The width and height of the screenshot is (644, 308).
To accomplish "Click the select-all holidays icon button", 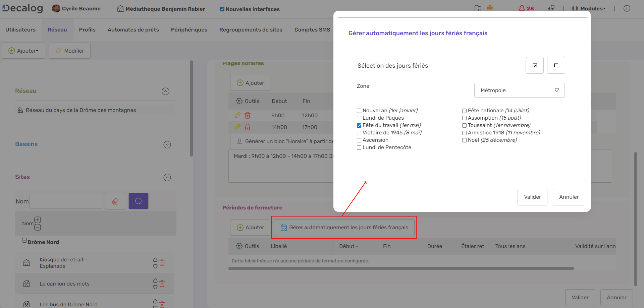I will [x=534, y=65].
